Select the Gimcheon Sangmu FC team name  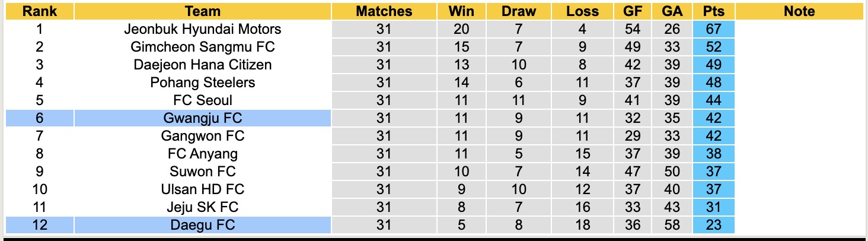pyautogui.click(x=203, y=47)
